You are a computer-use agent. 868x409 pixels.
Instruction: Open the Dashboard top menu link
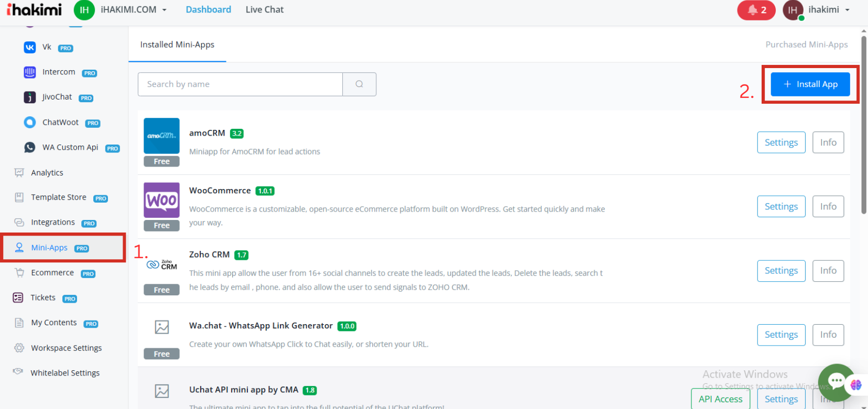pyautogui.click(x=208, y=10)
